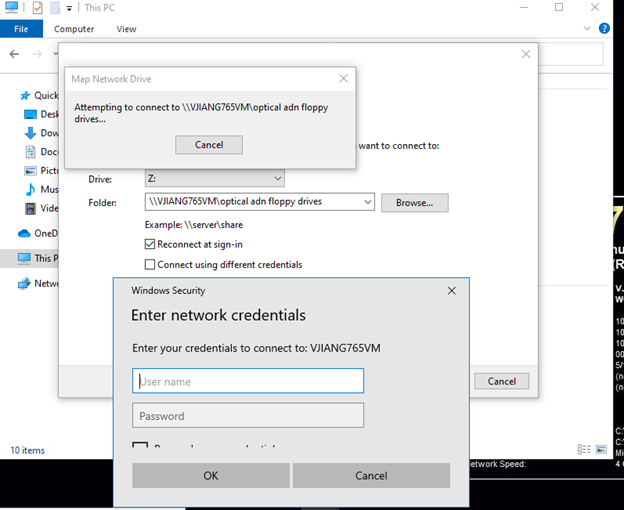Switch to details view icon in status bar
The height and width of the screenshot is (510, 624).
[584, 450]
